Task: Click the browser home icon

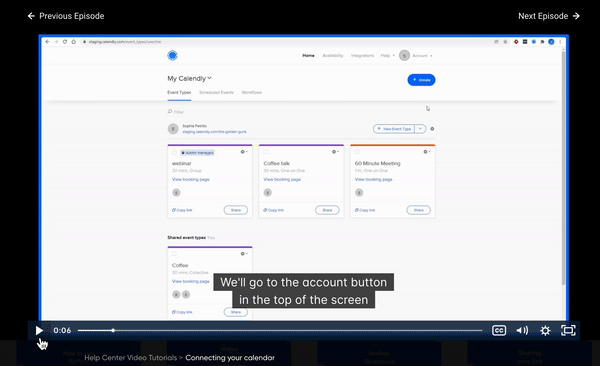Action: [73, 42]
